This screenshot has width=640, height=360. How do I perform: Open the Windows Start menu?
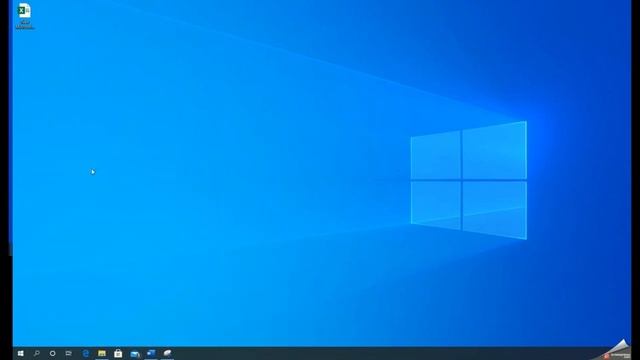click(20, 353)
